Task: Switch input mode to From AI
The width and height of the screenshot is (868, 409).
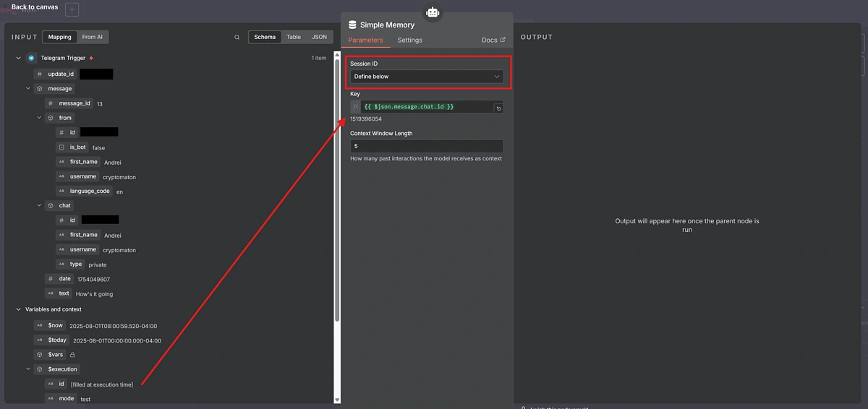Action: 92,37
